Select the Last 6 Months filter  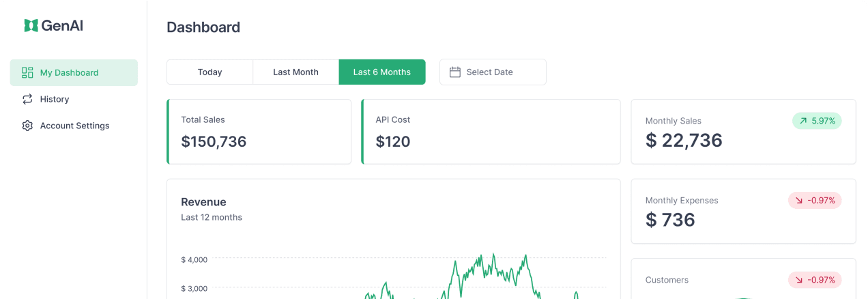[x=381, y=72]
